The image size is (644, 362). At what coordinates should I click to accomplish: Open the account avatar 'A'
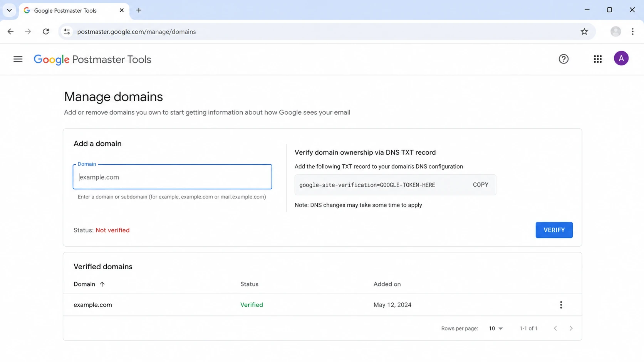pyautogui.click(x=621, y=58)
